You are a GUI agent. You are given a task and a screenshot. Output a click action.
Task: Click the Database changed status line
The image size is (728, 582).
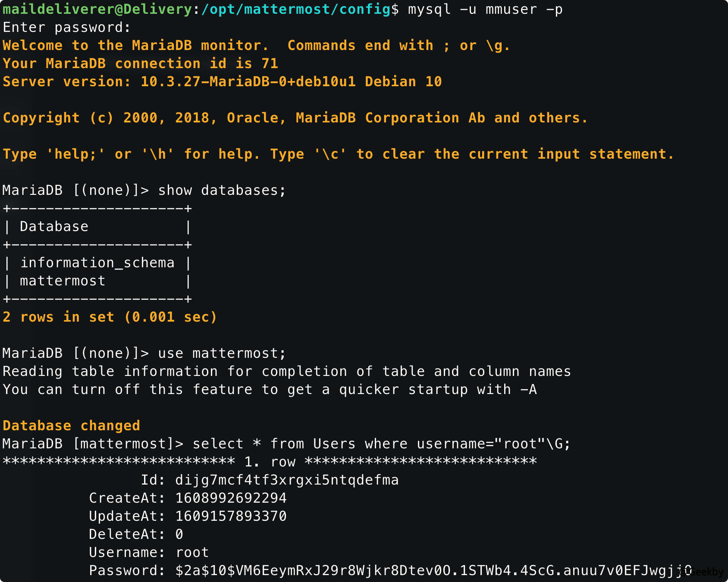point(71,425)
